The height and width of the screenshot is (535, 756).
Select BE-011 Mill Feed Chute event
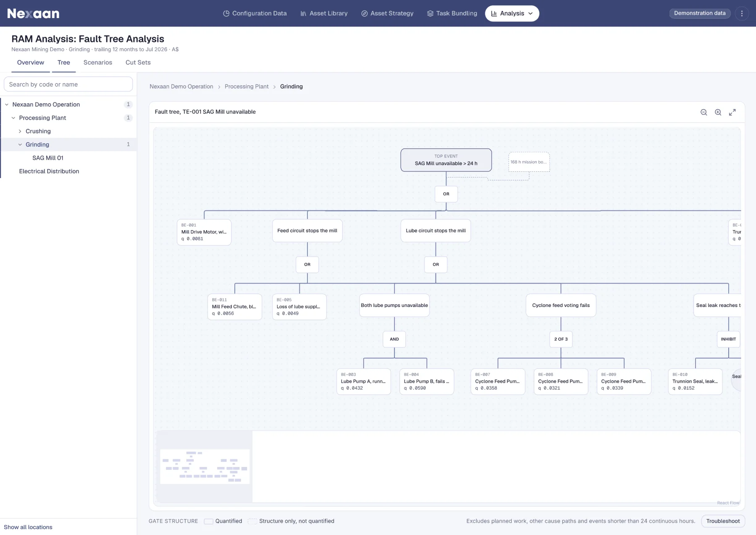(x=235, y=307)
